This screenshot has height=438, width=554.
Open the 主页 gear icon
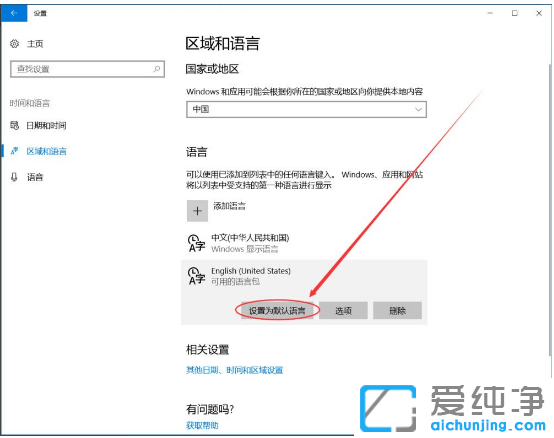(x=14, y=44)
